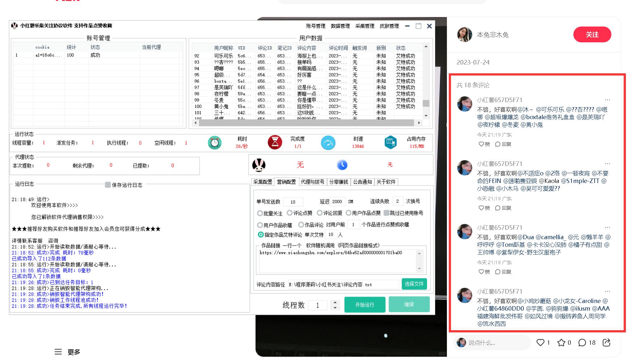Click the red hourglass icon
The height and width of the screenshot is (364, 630).
(x=275, y=142)
